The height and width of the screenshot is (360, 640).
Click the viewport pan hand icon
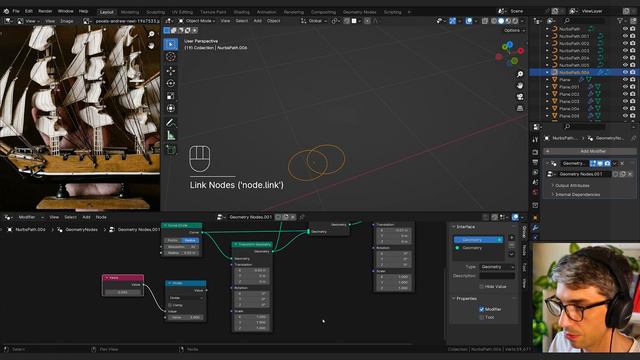(x=520, y=85)
